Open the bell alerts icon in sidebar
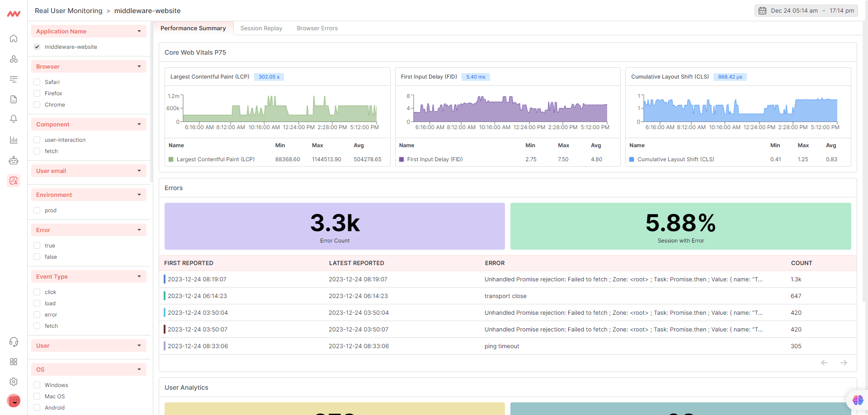The image size is (868, 415). coord(14,119)
